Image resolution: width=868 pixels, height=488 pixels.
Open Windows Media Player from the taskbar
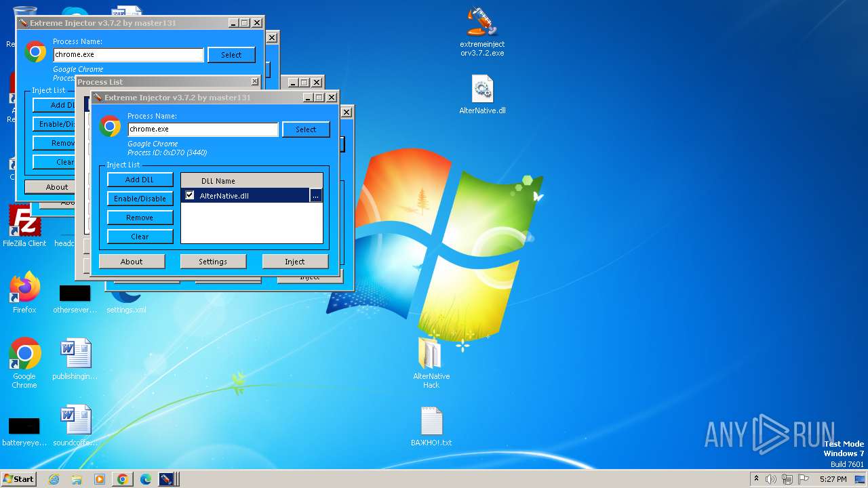point(100,479)
